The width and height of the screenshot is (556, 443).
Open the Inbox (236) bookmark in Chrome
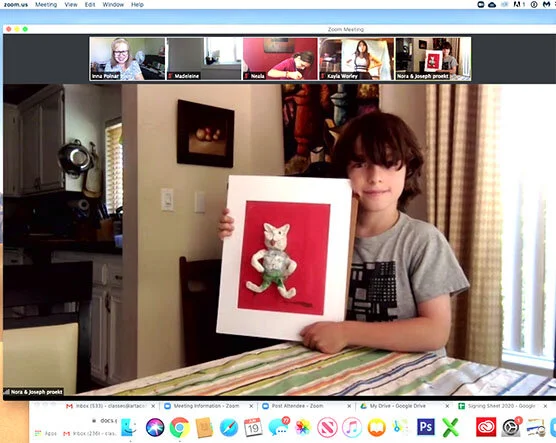pyautogui.click(x=90, y=433)
